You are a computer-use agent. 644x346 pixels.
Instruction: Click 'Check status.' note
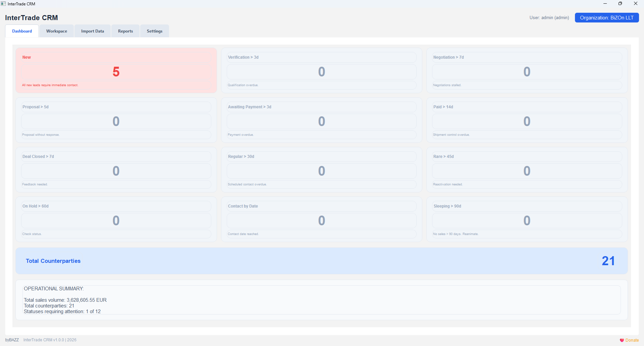[32, 234]
